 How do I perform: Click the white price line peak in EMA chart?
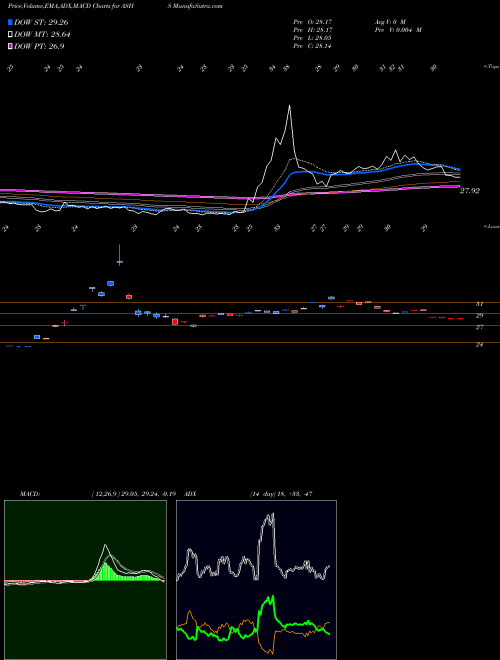click(x=290, y=106)
